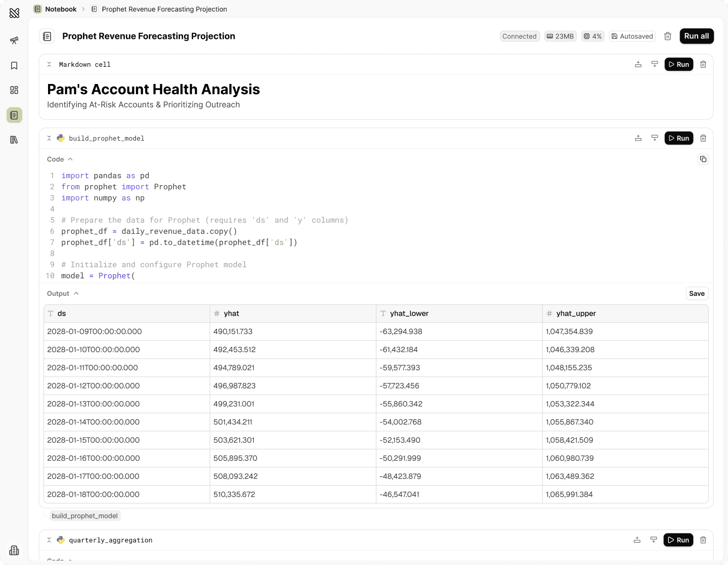Add cell above quarterly_aggregation cell
The height and width of the screenshot is (565, 728).
(x=638, y=540)
